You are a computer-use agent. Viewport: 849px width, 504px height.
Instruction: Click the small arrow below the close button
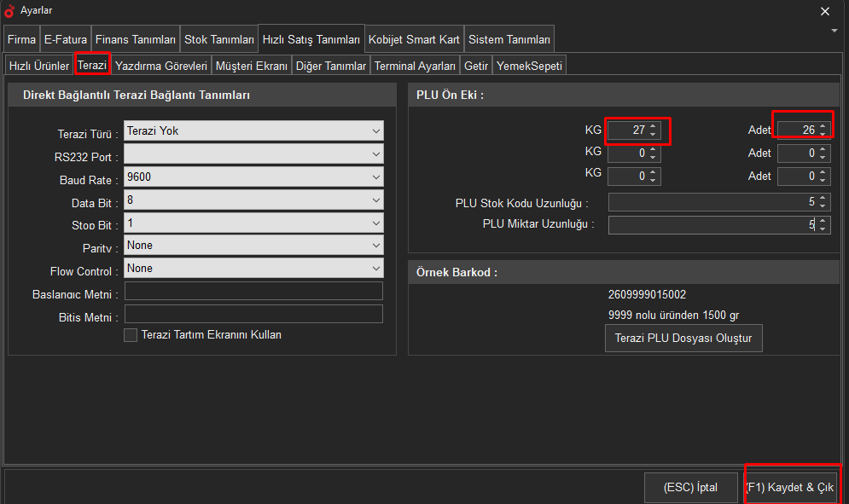coord(834,30)
